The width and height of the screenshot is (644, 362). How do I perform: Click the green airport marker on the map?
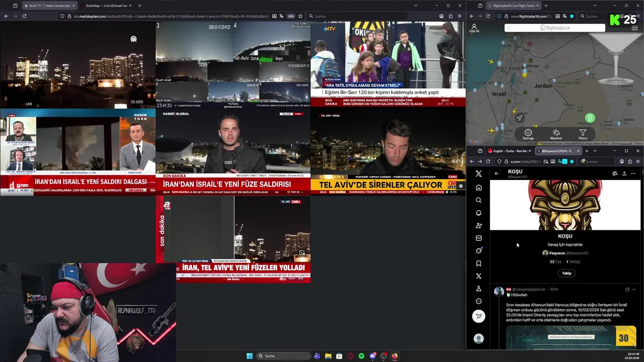[x=590, y=118]
